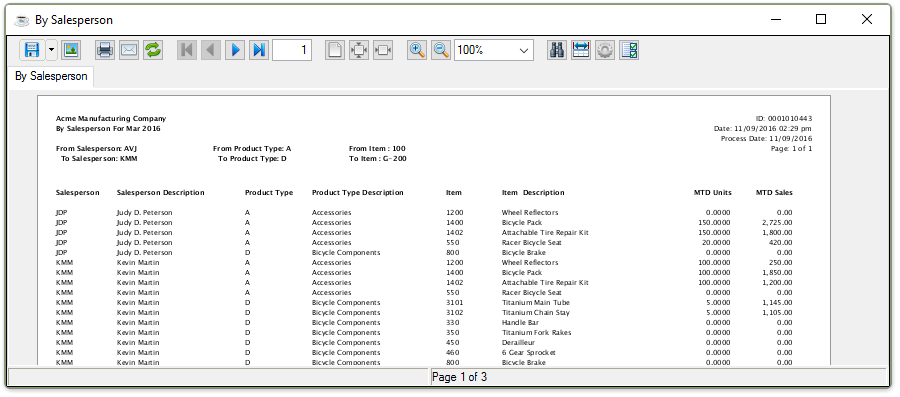The width and height of the screenshot is (900, 397).
Task: Click the 'Handle Bar' item description
Action: [520, 322]
